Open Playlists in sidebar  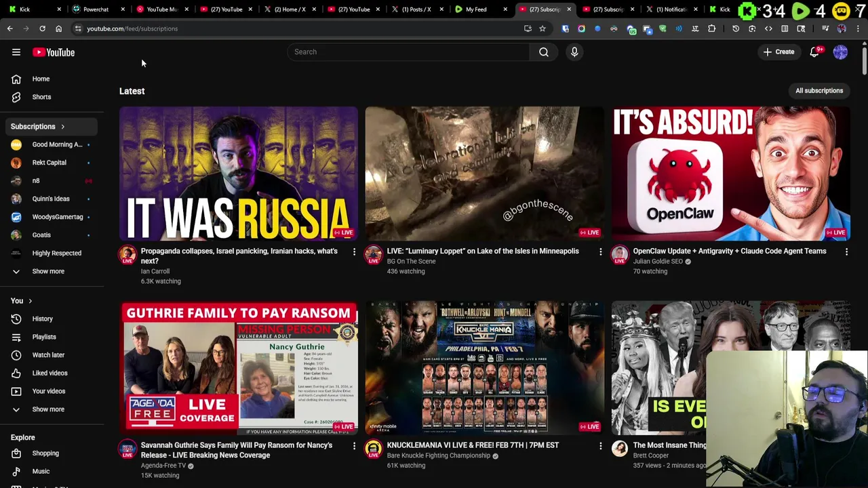click(x=52, y=337)
